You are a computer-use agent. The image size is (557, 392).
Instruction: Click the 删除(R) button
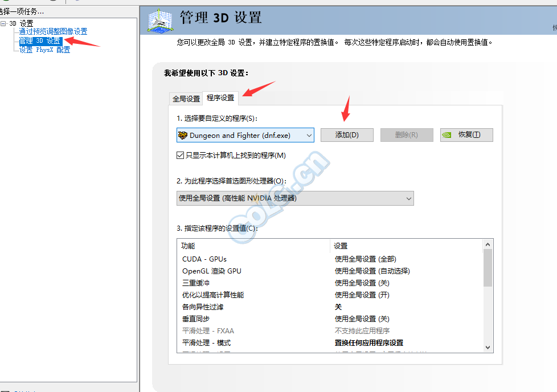[407, 135]
